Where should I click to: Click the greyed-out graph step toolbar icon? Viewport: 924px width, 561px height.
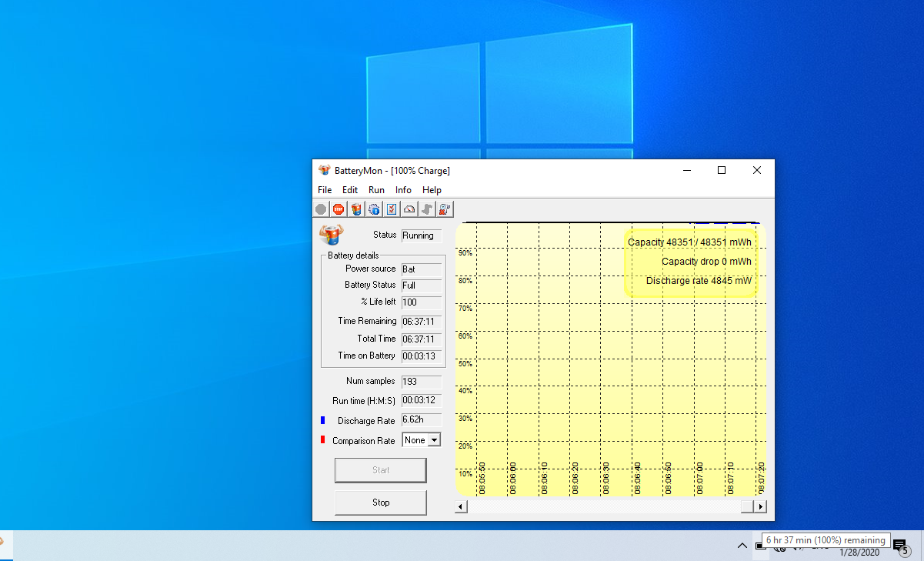coord(427,209)
